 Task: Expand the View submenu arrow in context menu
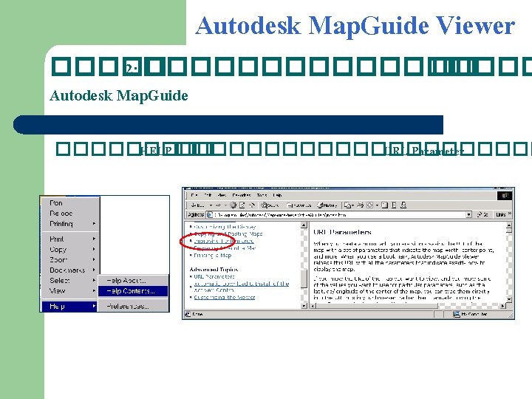94,291
